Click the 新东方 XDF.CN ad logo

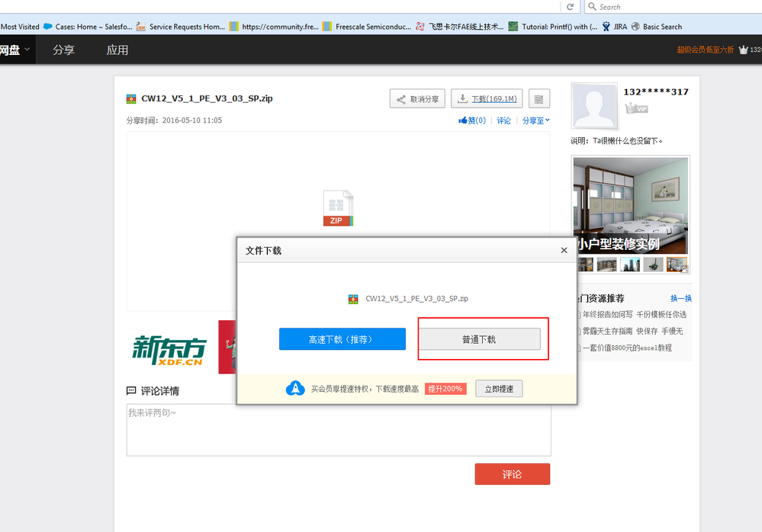point(169,350)
